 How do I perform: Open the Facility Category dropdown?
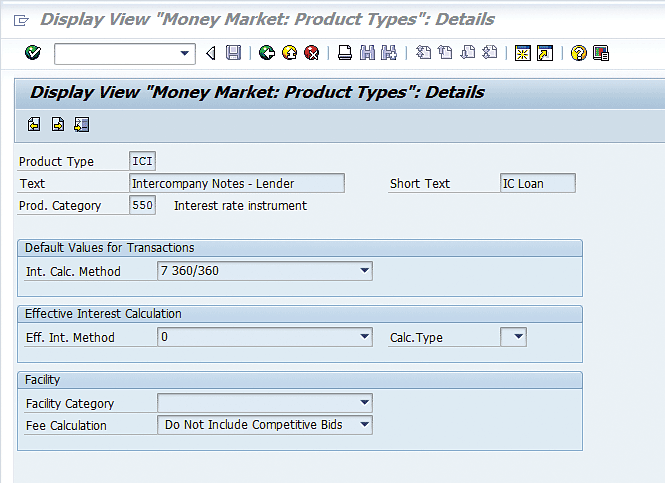pos(364,403)
